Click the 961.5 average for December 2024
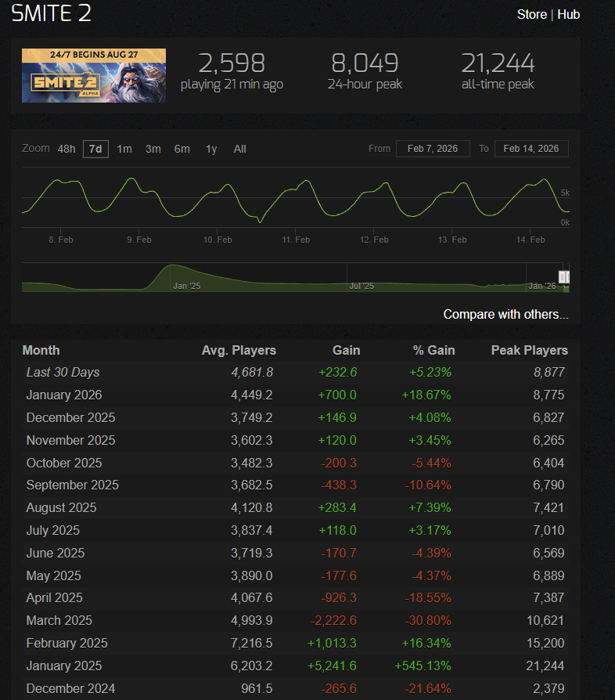Screen dimensions: 615x700 point(257,689)
